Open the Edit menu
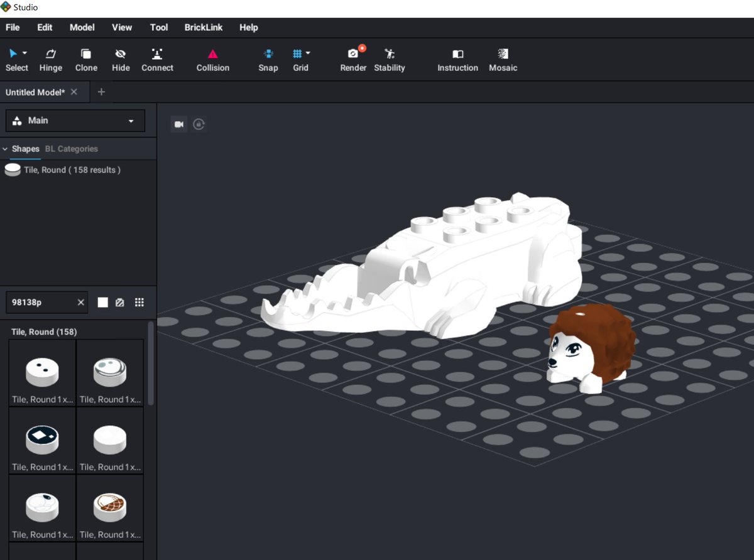The image size is (754, 560). point(45,27)
